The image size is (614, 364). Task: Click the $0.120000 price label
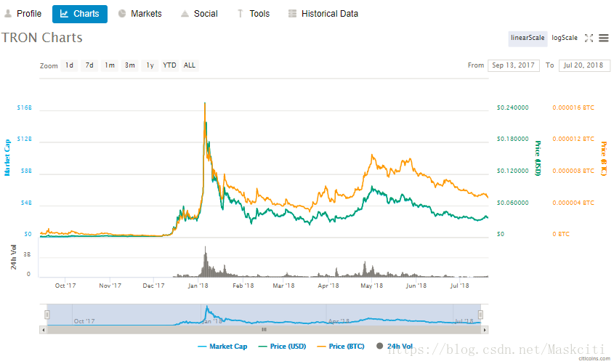coord(512,171)
